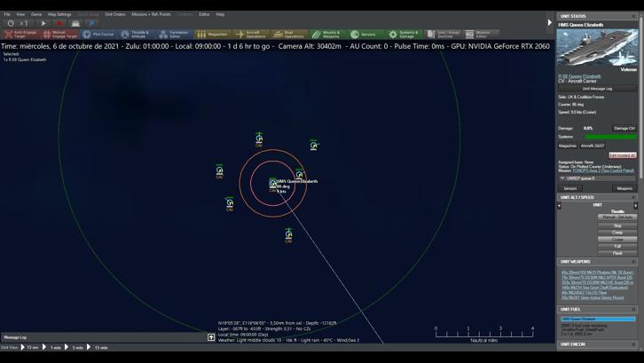Screen dimensions: 644x363
Task: Open the green Sensors toolbar item
Action: (365, 34)
